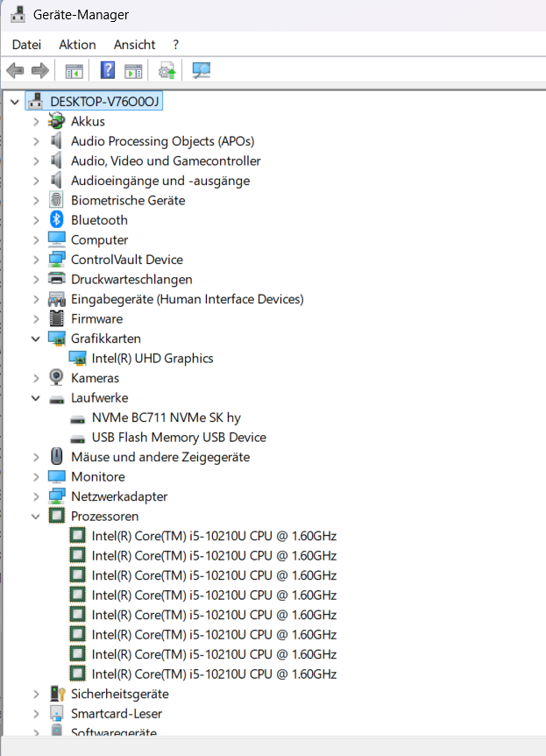Click the Akkus battery icon
Viewport: 546px width, 756px height.
coord(56,121)
